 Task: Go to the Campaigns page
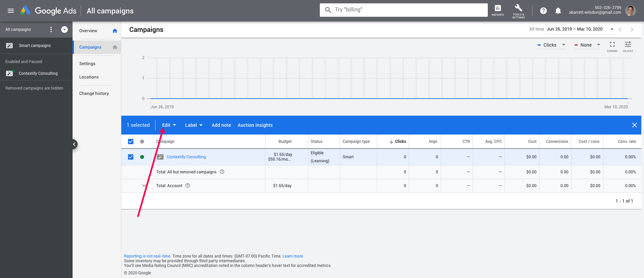coord(90,47)
